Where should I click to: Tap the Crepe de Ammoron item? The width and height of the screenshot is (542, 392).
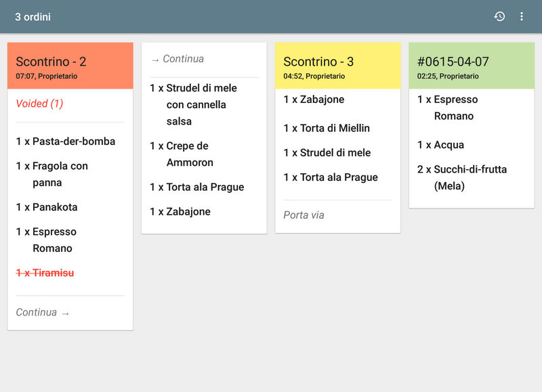(182, 154)
